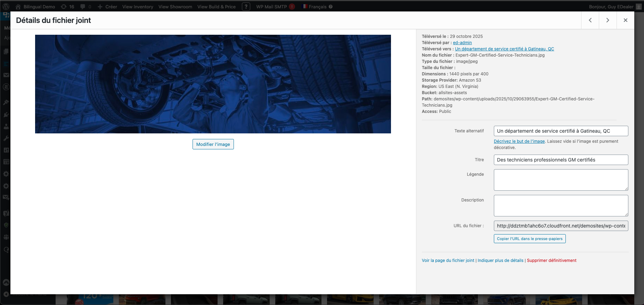Open View Build & Price menu item
644x305 pixels.
point(216,7)
